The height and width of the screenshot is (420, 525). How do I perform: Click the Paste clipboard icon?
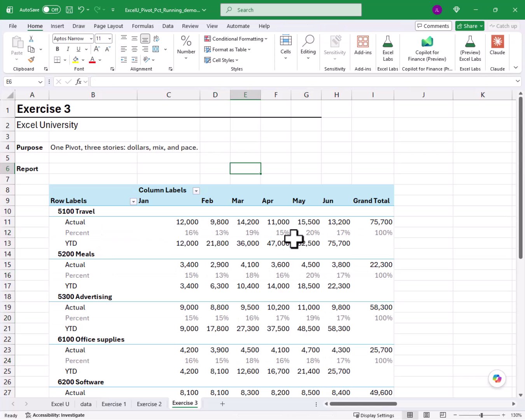[x=17, y=42]
